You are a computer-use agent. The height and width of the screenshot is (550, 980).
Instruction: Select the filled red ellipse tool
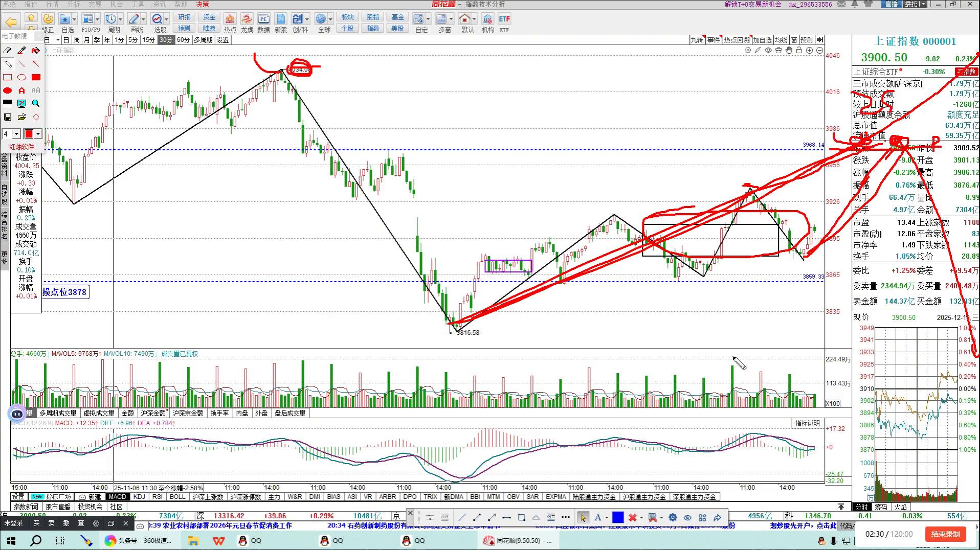coord(7,90)
